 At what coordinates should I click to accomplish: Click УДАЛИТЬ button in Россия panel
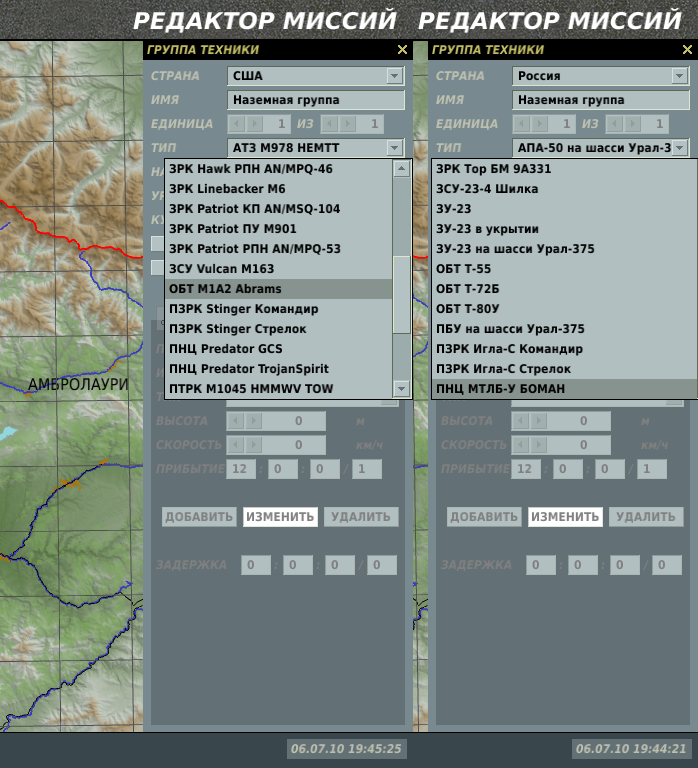coord(646,517)
